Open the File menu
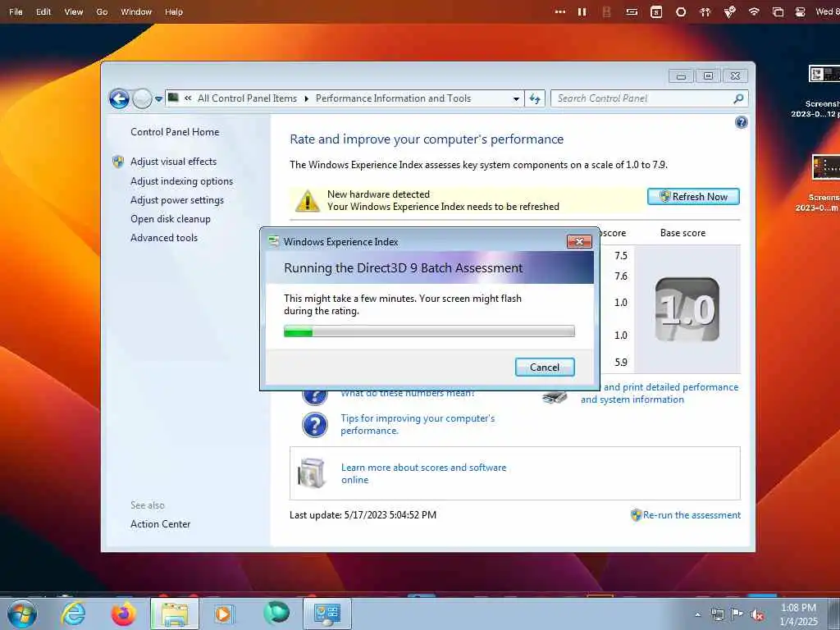Screen dimensions: 840x630 [x=16, y=11]
